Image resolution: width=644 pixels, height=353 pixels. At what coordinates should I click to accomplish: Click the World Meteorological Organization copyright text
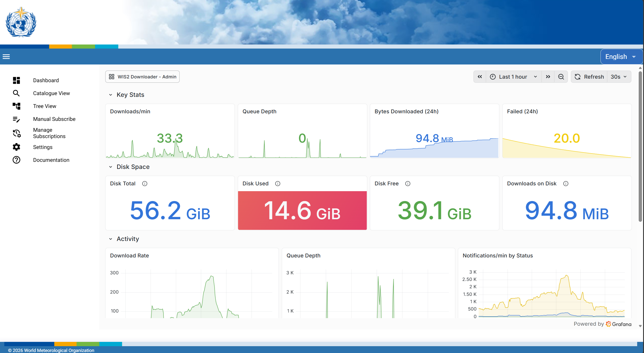51,350
